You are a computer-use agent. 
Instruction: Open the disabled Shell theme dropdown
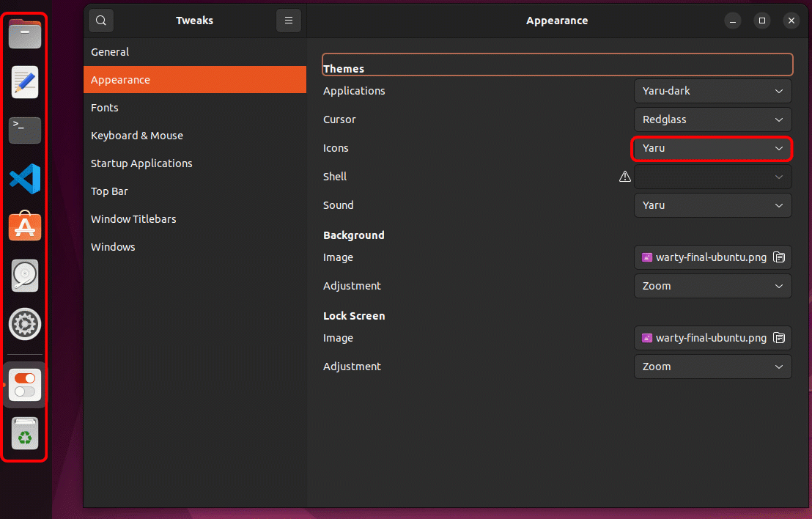pos(712,177)
